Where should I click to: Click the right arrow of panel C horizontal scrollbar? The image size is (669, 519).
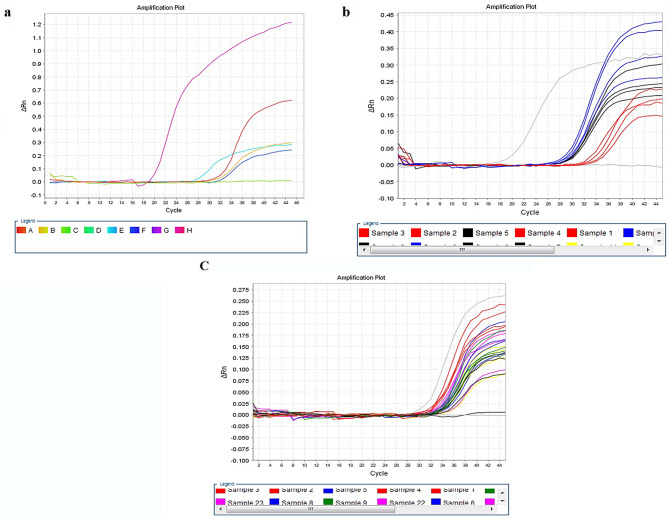point(492,509)
